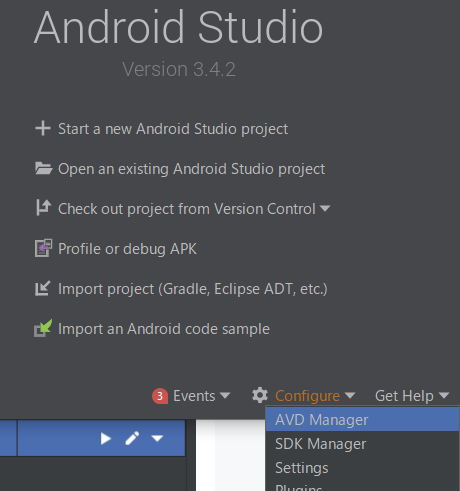Open the Events label
Image resolution: width=460 pixels, height=491 pixels.
pyautogui.click(x=194, y=396)
